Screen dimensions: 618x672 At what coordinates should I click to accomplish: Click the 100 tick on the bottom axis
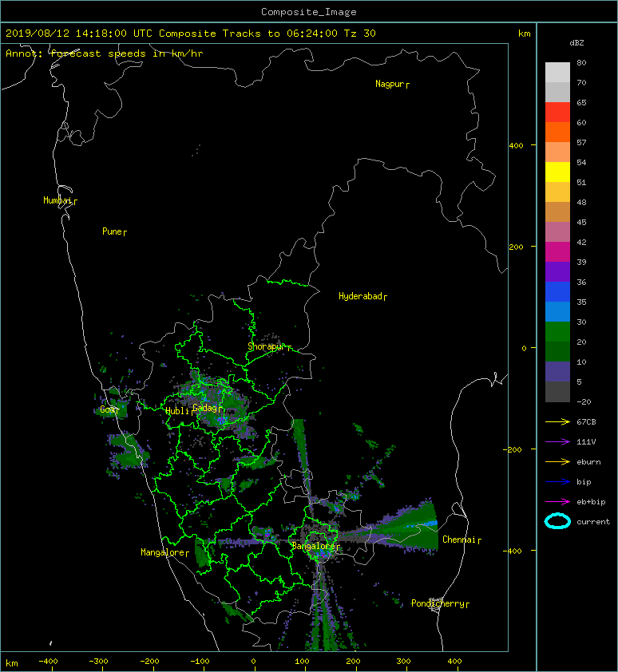302,662
